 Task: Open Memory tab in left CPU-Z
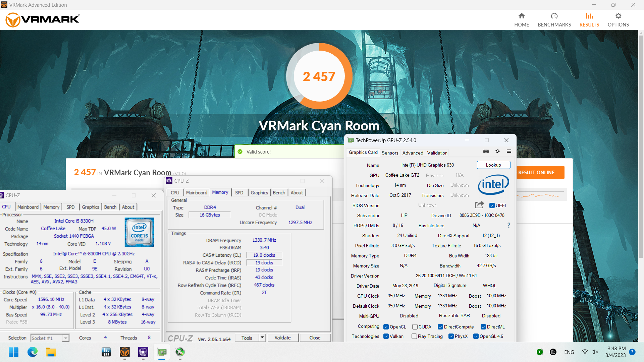(51, 207)
